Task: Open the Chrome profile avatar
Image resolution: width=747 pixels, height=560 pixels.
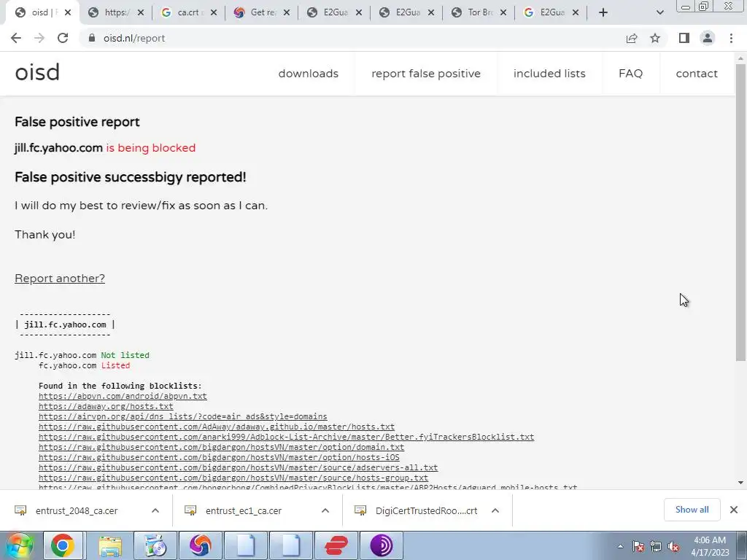Action: pos(708,38)
